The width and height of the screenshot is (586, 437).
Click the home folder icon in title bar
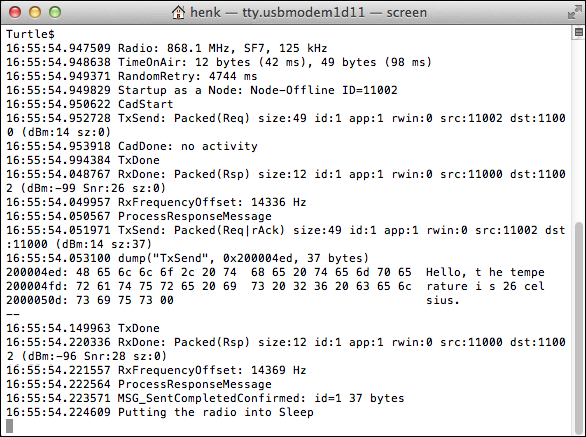click(x=178, y=12)
